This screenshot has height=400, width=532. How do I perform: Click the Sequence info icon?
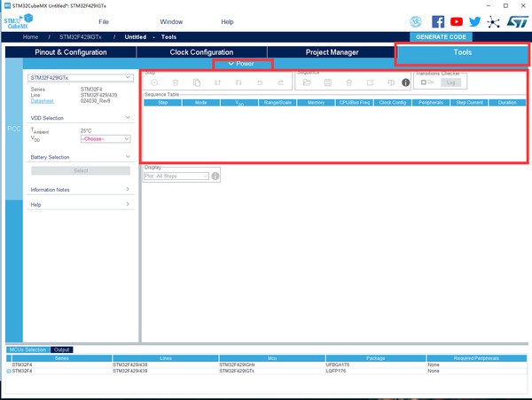405,82
